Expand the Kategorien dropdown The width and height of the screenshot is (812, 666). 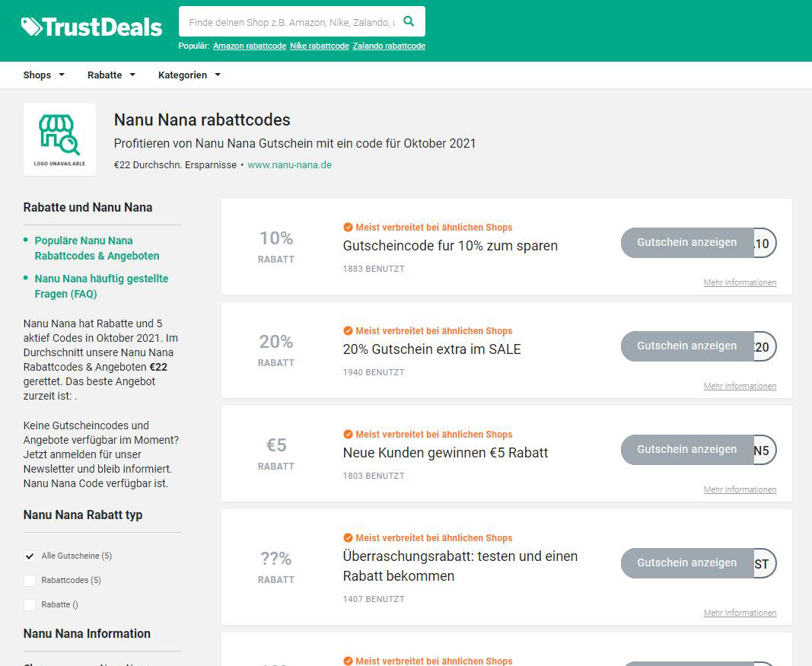(x=189, y=75)
